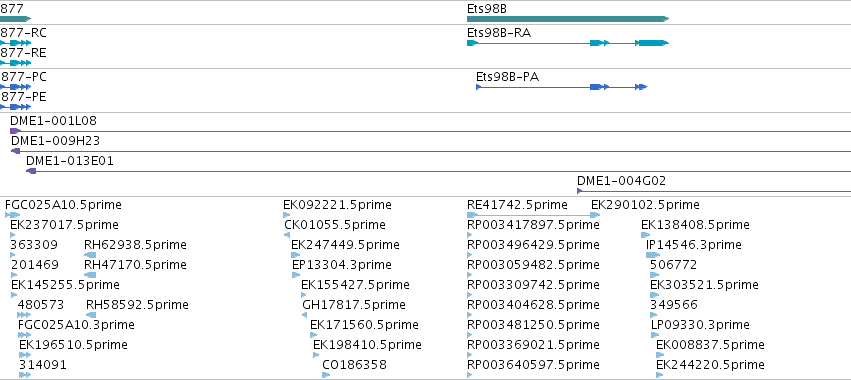Select the 877-RC transcript label
The height and width of the screenshot is (380, 851).
[23, 33]
